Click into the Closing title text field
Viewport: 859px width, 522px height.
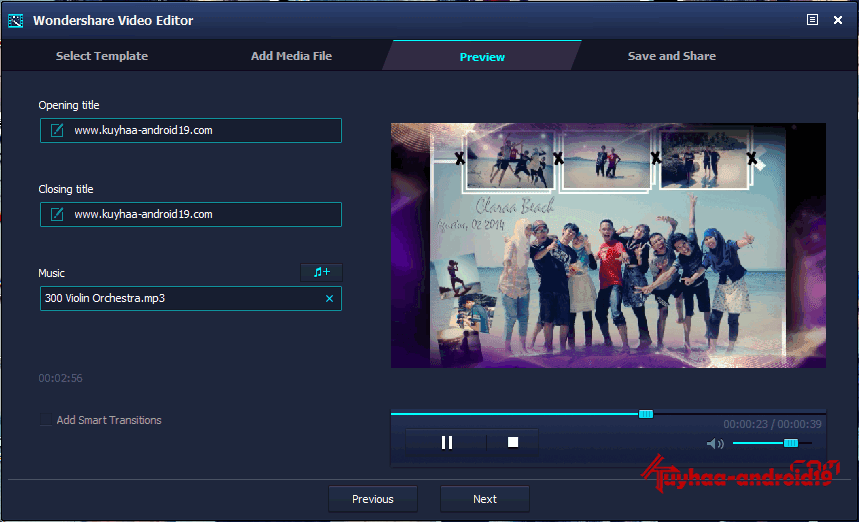191,214
